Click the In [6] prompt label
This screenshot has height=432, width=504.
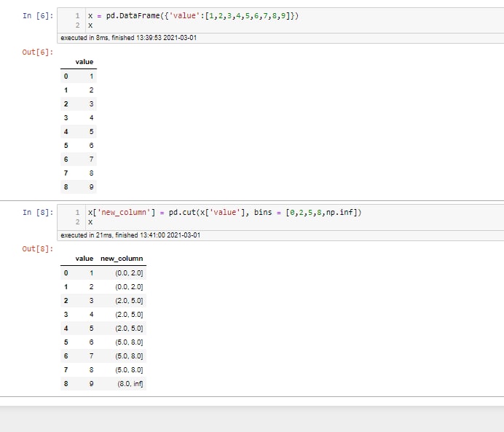click(38, 16)
